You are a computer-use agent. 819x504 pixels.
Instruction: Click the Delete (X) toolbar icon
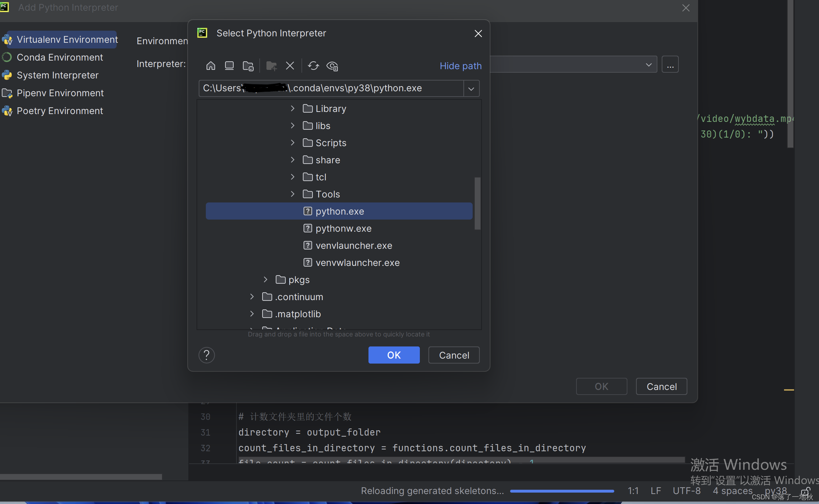click(290, 66)
